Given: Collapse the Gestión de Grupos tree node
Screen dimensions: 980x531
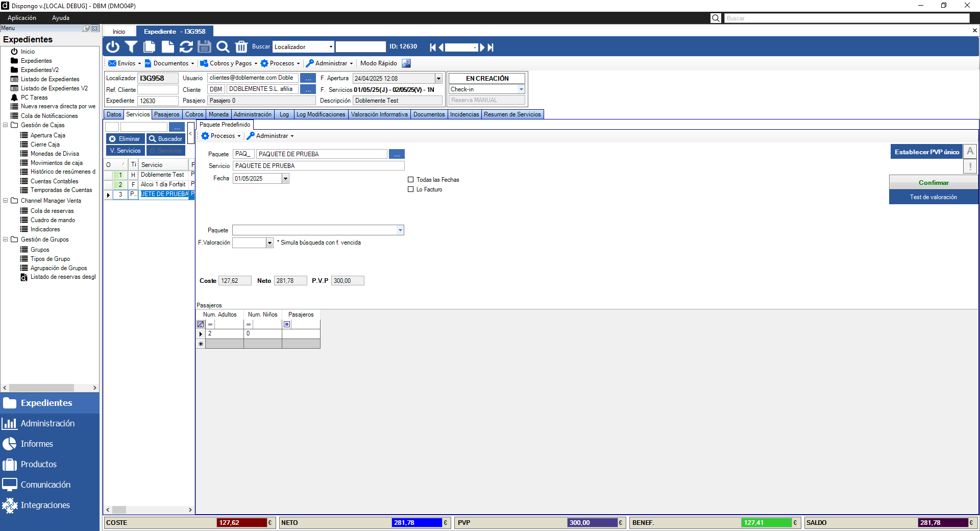Looking at the screenshot, I should coord(6,239).
